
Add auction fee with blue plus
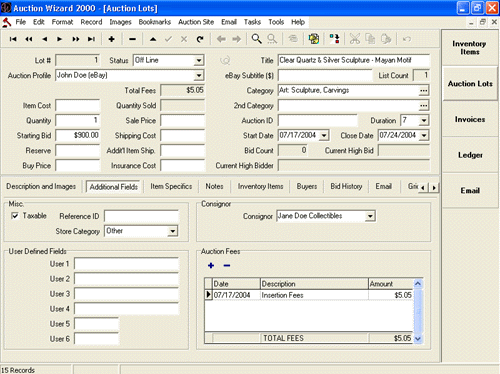click(211, 266)
